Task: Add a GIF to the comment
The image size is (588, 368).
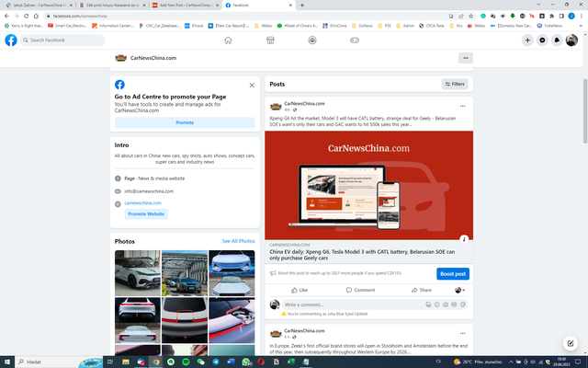Action: (454, 305)
